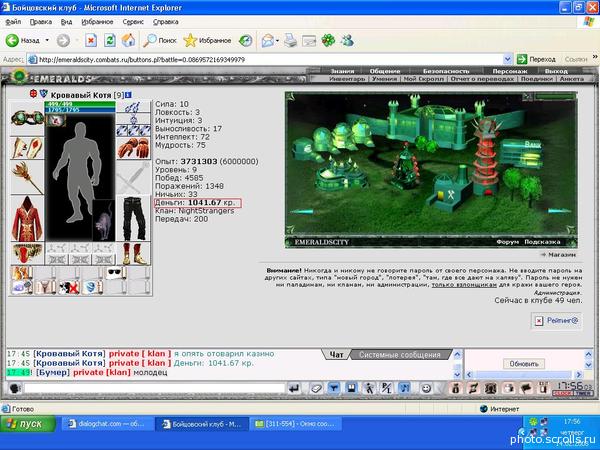600x450 pixels.
Task: Switch to the Системные сообщения tab
Action: [399, 355]
